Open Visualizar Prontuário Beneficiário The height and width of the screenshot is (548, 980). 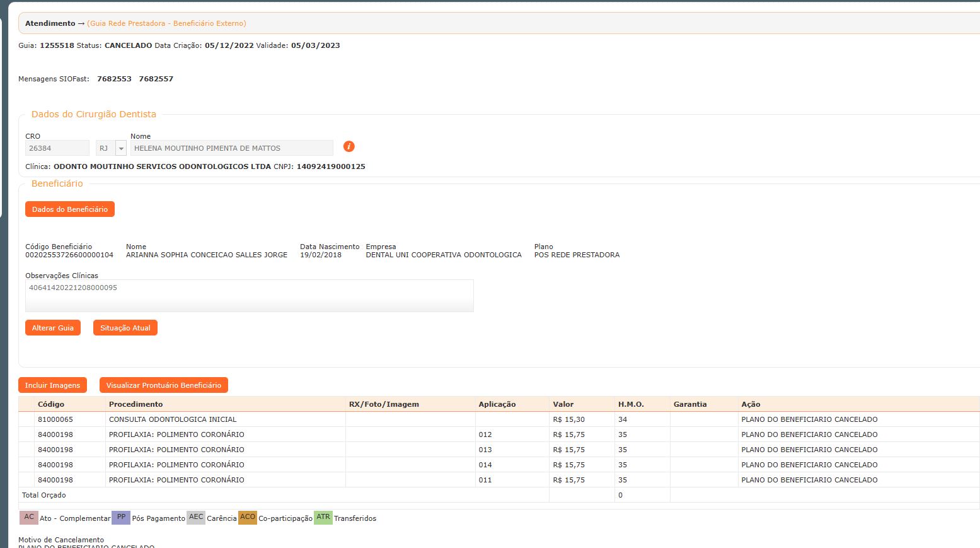pos(163,385)
